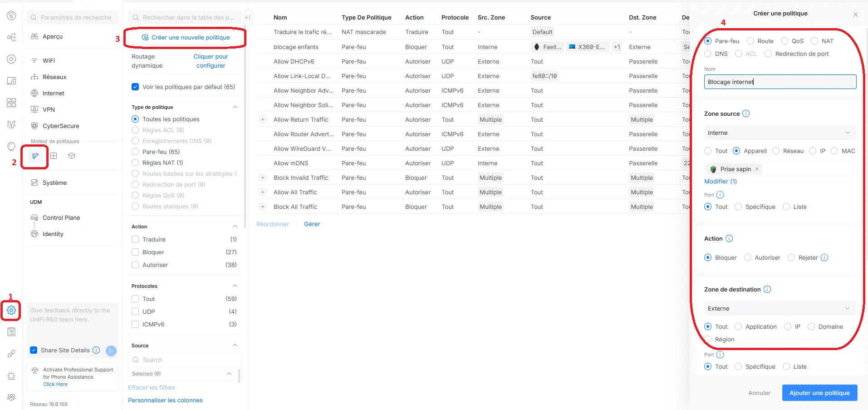
Task: Select NAT policy type radio button
Action: click(814, 41)
